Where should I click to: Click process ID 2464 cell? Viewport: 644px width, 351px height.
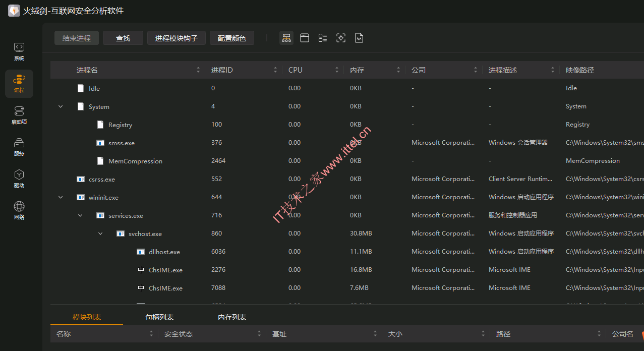click(218, 161)
